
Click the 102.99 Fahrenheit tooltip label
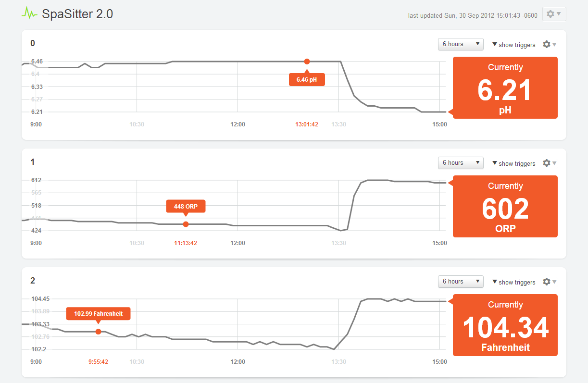click(98, 313)
